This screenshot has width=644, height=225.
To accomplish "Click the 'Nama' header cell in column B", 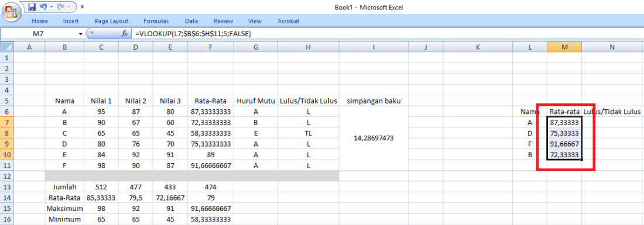I will click(64, 101).
